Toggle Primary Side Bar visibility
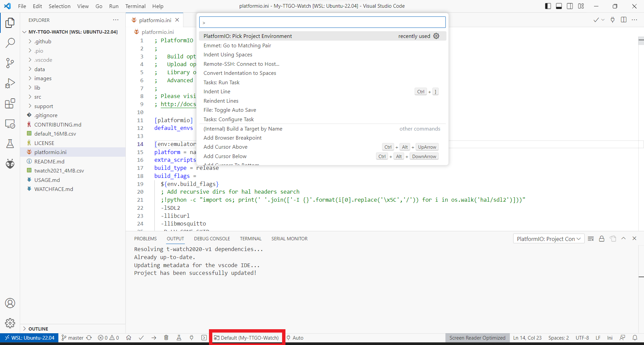This screenshot has width=644, height=345. click(x=548, y=6)
